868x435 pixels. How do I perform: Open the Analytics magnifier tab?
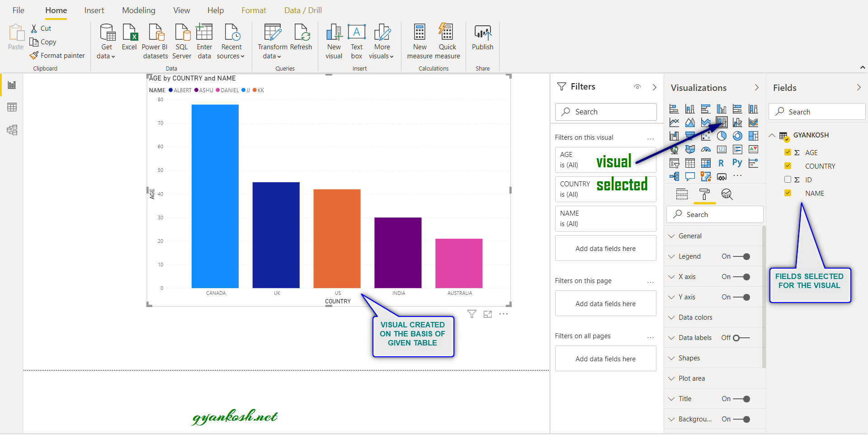pyautogui.click(x=726, y=194)
